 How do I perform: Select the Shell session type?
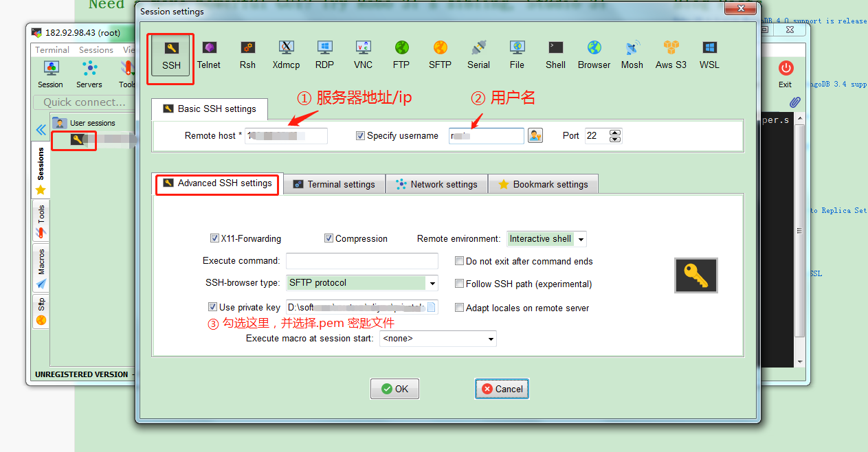point(555,56)
